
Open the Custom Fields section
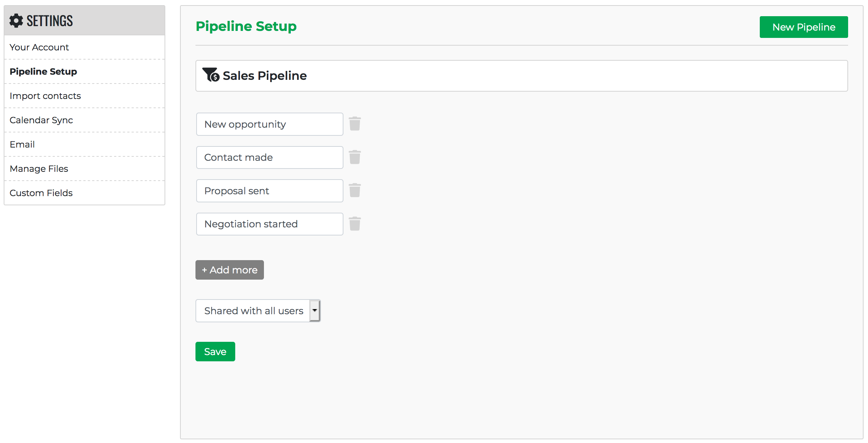pyautogui.click(x=41, y=193)
